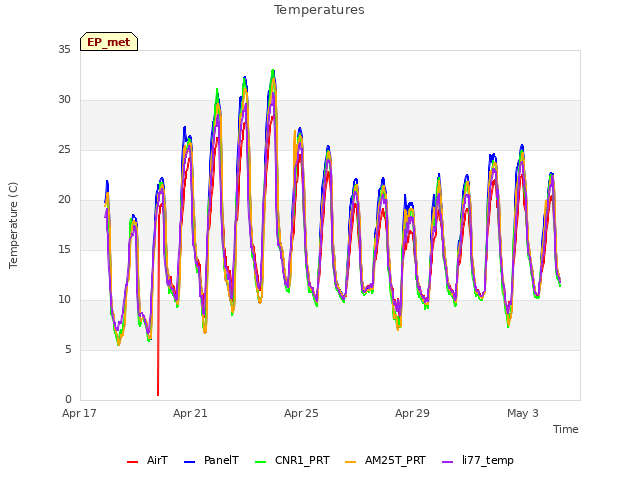Click the 15 y-axis tick label
This screenshot has width=640, height=480.
tap(64, 249)
